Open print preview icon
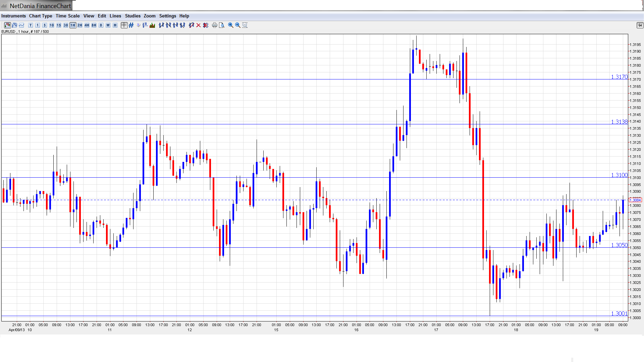 click(x=221, y=25)
